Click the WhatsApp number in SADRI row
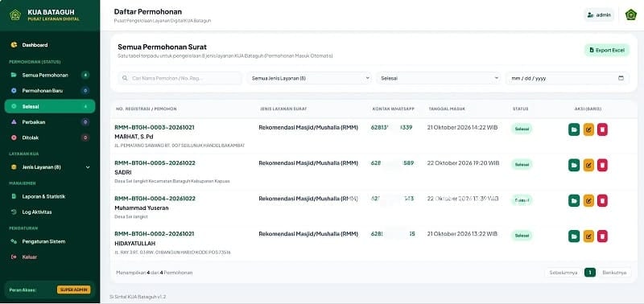The width and height of the screenshot is (644, 304). coord(392,163)
